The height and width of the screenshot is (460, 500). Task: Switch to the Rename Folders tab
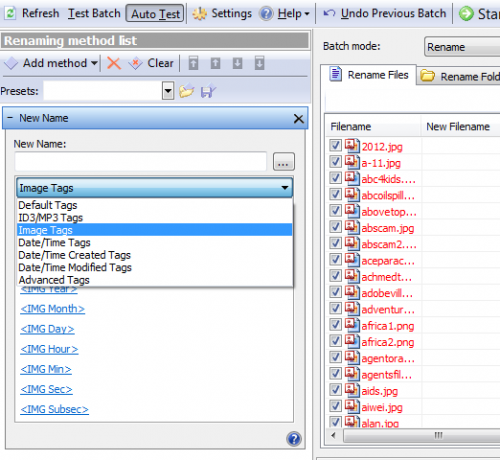tap(459, 76)
